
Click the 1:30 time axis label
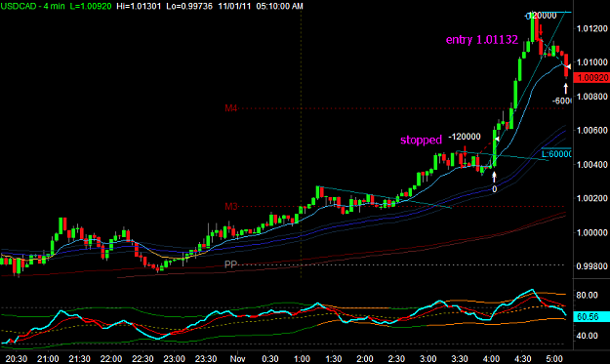coord(334,358)
